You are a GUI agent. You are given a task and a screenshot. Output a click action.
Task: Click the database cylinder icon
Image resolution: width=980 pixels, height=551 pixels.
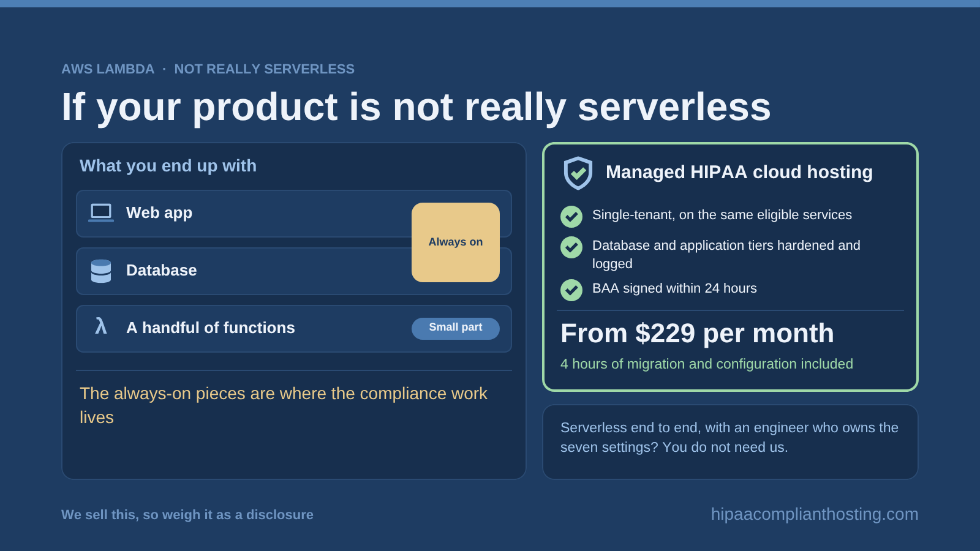point(101,271)
